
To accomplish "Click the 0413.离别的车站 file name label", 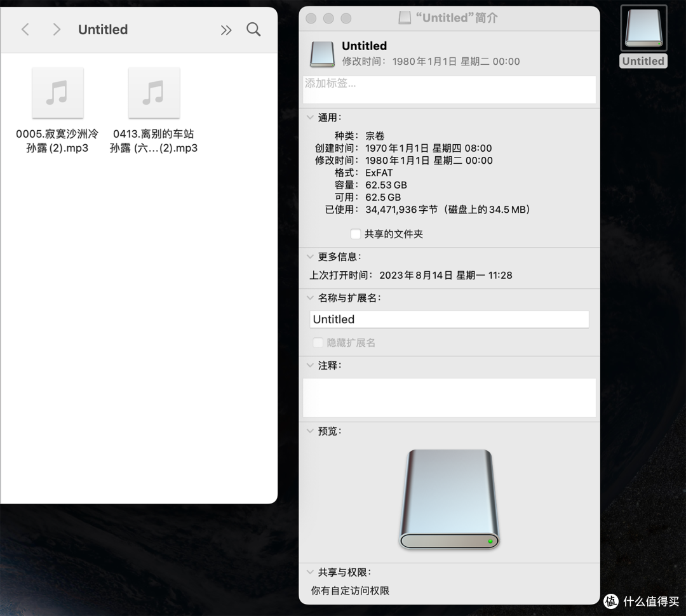I will [154, 141].
